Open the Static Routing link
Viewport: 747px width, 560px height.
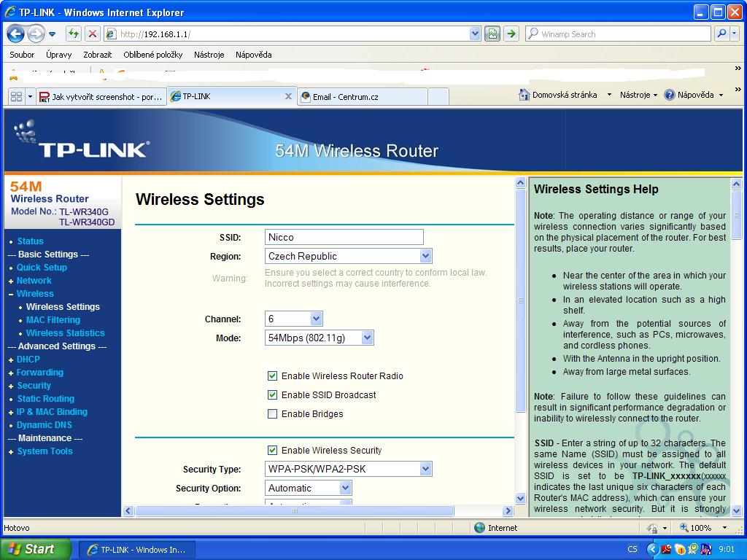(46, 399)
